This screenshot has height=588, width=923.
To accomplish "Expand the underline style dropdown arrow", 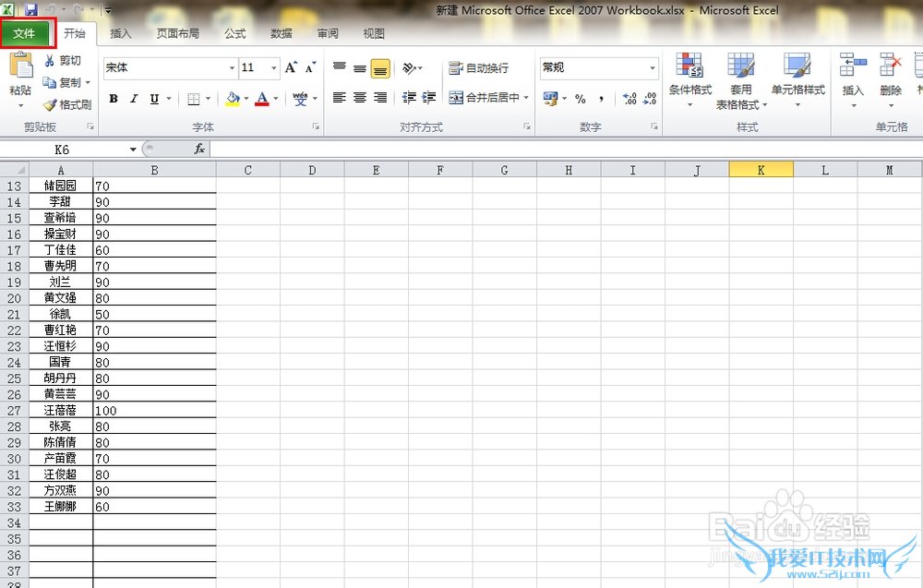I will (169, 99).
